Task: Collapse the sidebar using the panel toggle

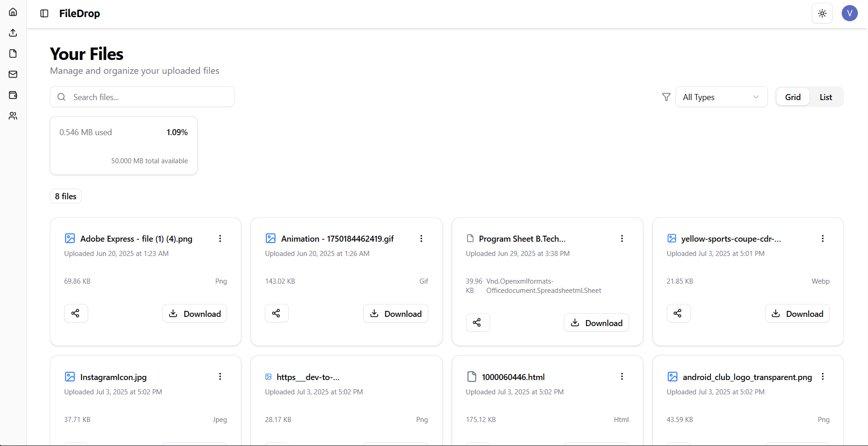Action: pyautogui.click(x=44, y=13)
